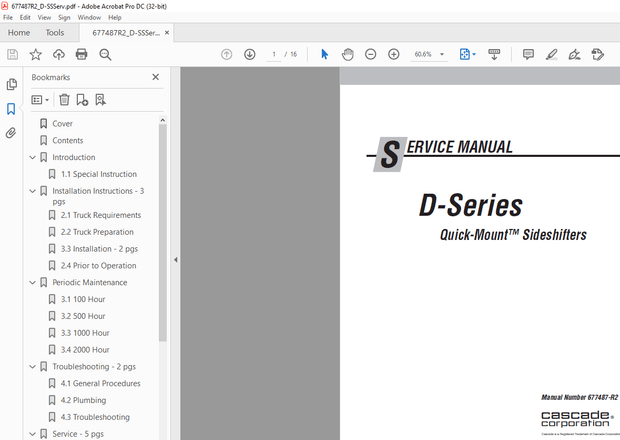Viewport: 620px width, 440px height.
Task: Jump to Cover bookmark
Action: pos(62,124)
